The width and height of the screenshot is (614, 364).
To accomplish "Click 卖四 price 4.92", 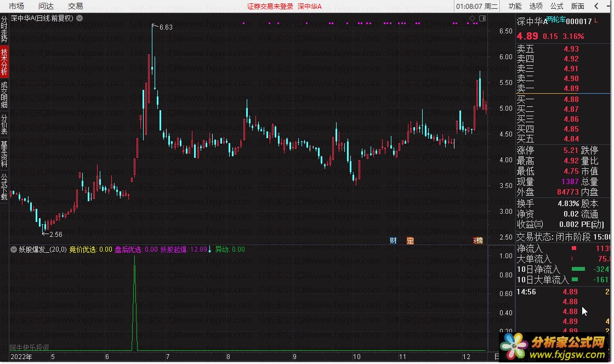I will coord(571,59).
